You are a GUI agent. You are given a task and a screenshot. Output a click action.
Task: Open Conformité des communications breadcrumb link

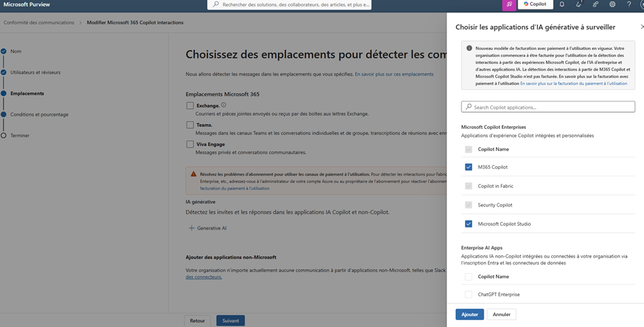click(39, 22)
